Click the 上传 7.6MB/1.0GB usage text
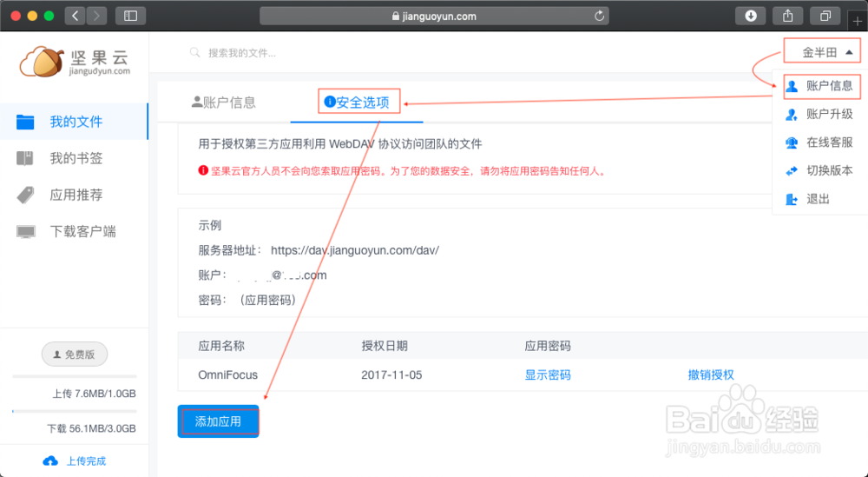The height and width of the screenshot is (477, 868). (94, 394)
